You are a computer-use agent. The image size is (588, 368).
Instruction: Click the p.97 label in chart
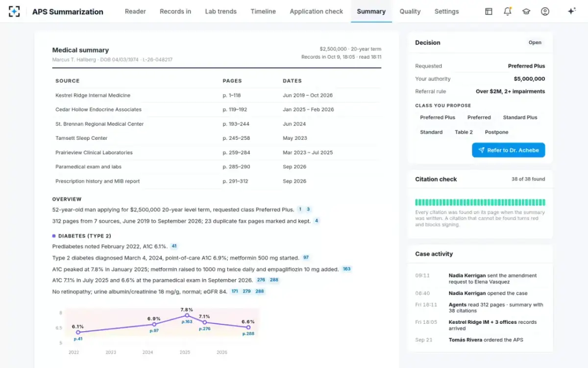coord(154,331)
